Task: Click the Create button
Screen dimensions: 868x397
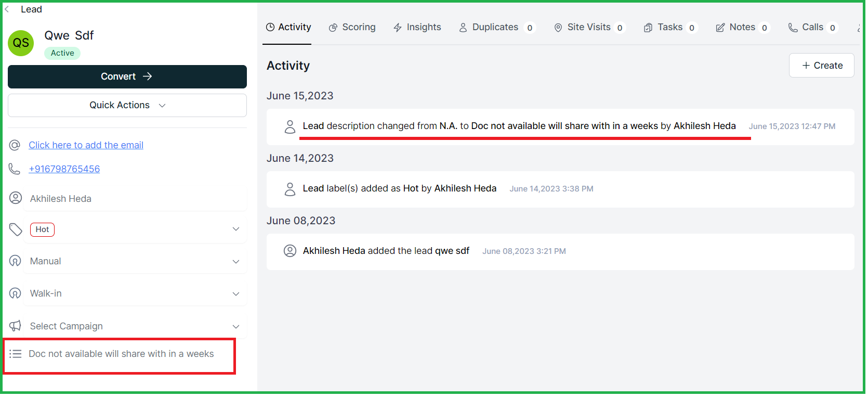Action: point(821,66)
